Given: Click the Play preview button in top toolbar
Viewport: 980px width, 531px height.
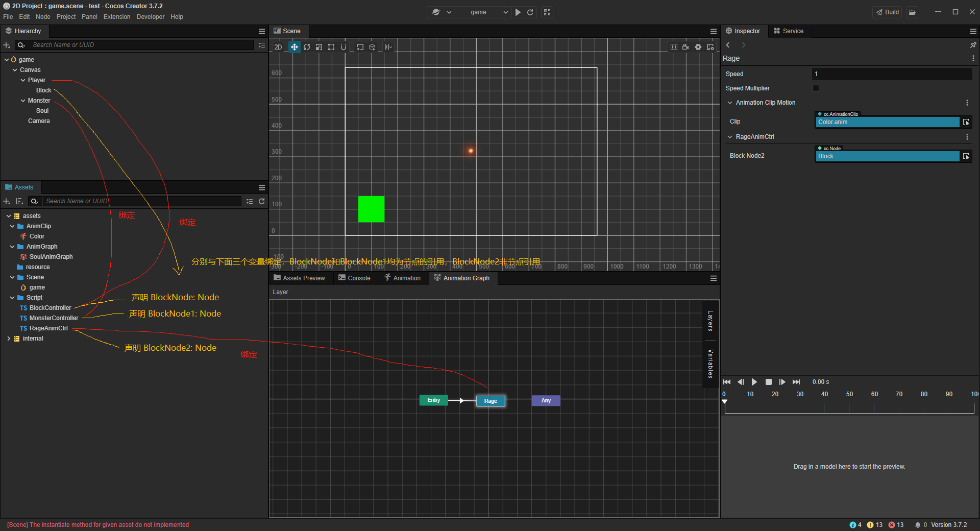Looking at the screenshot, I should (x=518, y=12).
